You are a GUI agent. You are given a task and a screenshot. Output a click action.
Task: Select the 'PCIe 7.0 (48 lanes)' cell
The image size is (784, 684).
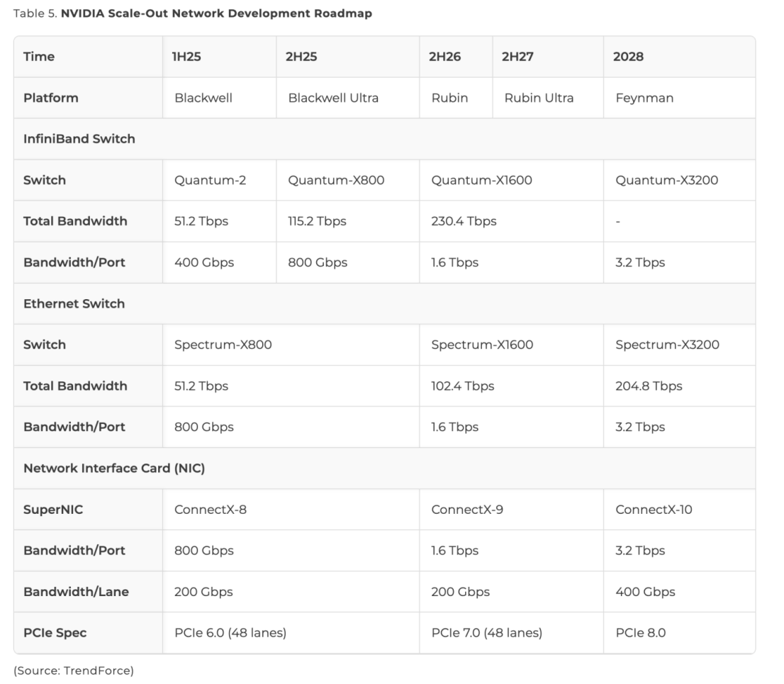click(x=486, y=632)
